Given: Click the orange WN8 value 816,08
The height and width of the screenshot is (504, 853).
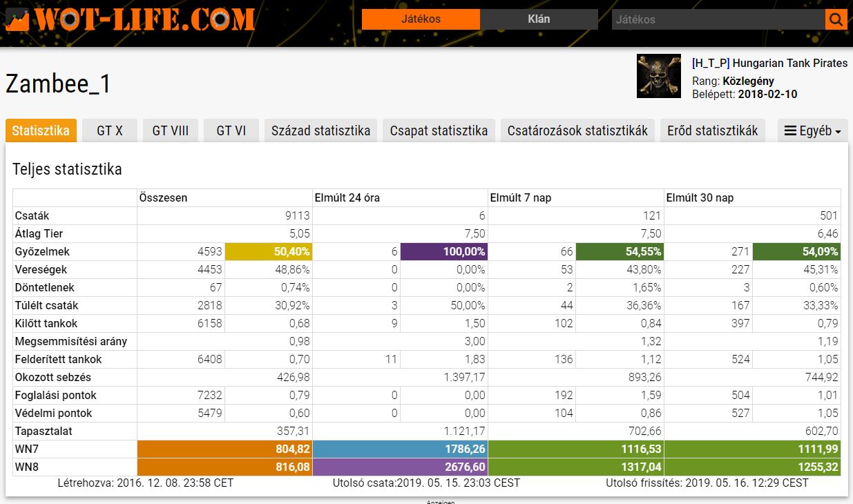Looking at the screenshot, I should pos(224,467).
